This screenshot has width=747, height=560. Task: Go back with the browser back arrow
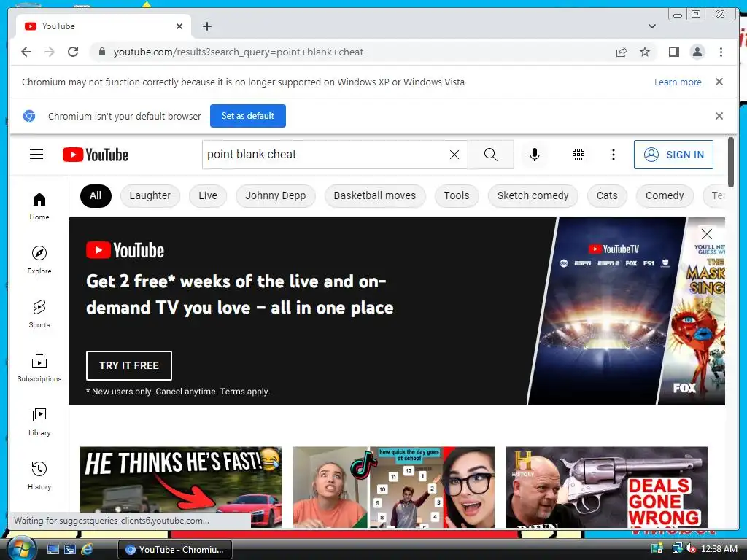coord(26,52)
